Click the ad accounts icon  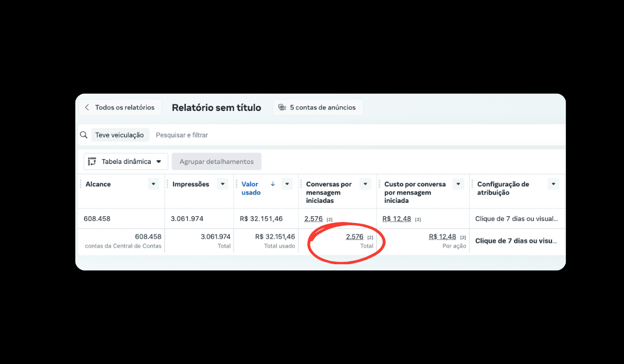282,108
